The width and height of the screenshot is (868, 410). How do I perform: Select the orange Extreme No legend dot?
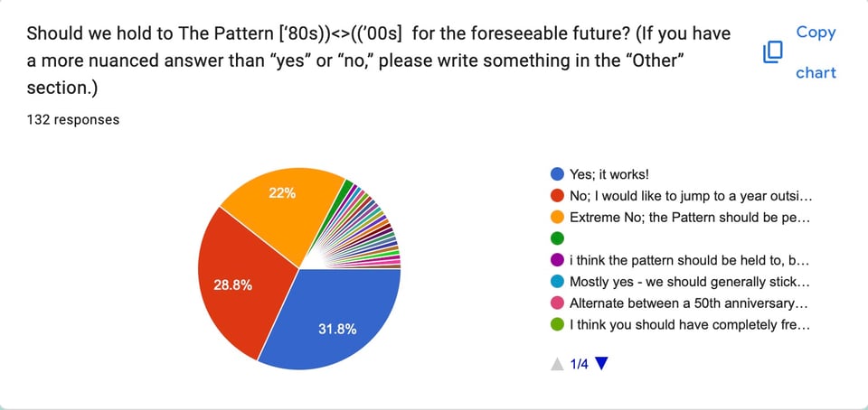click(x=558, y=218)
